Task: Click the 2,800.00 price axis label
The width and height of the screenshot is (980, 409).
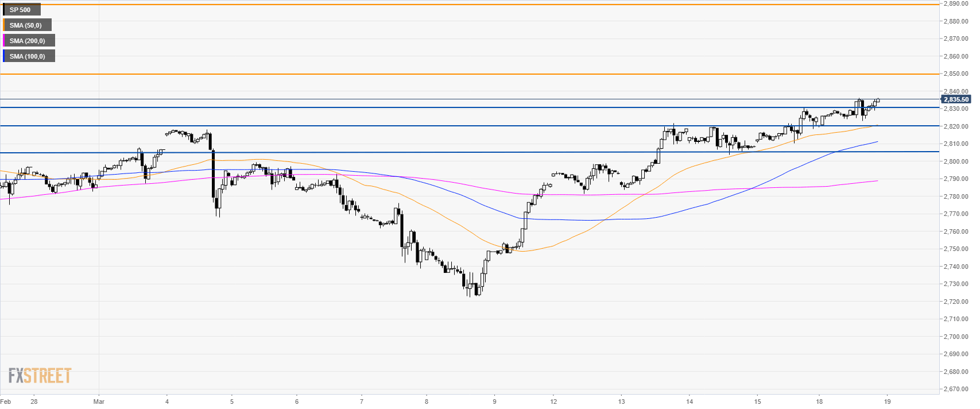Action: click(x=956, y=161)
